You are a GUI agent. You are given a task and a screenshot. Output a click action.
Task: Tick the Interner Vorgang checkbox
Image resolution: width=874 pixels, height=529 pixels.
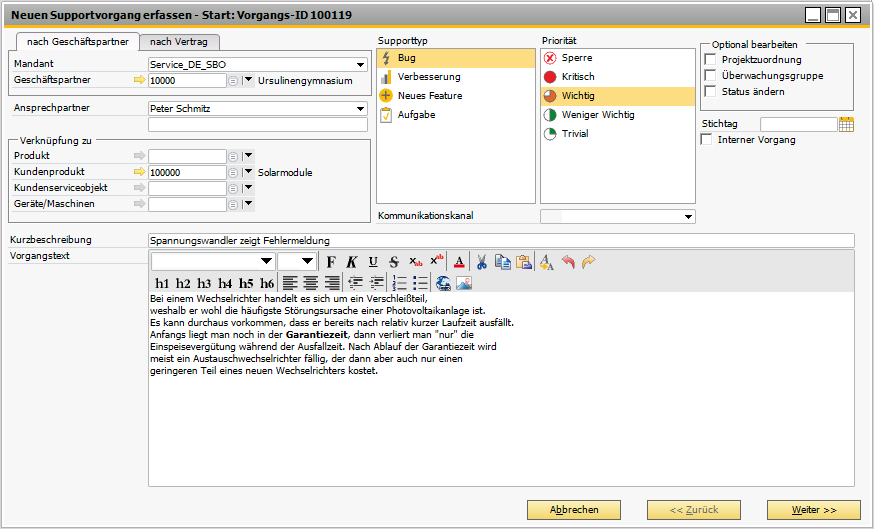[x=707, y=140]
